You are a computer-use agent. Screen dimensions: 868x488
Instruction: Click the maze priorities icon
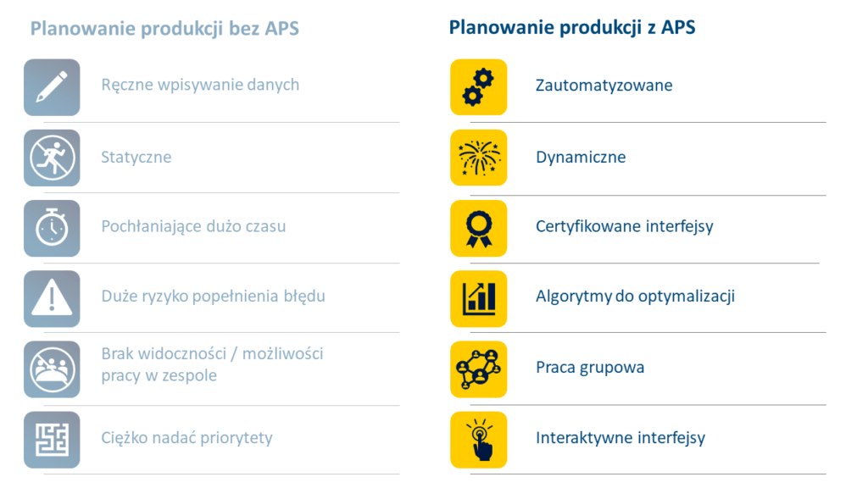(x=52, y=439)
